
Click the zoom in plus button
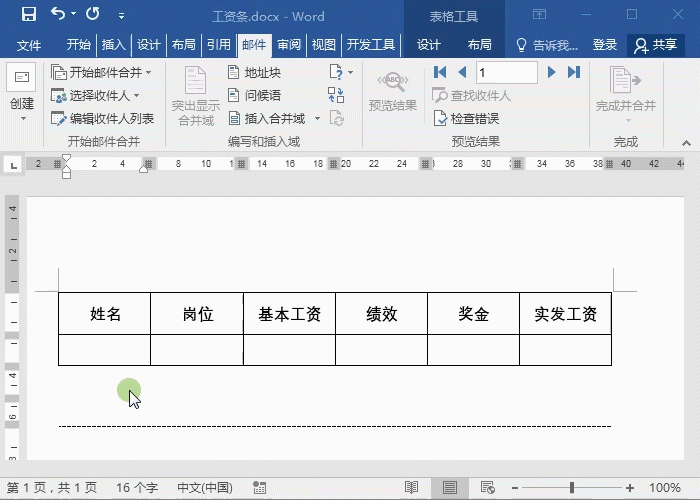pos(630,488)
